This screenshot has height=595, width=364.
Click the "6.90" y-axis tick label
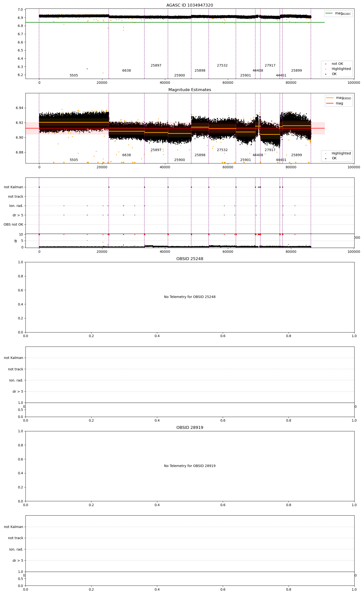point(19,137)
